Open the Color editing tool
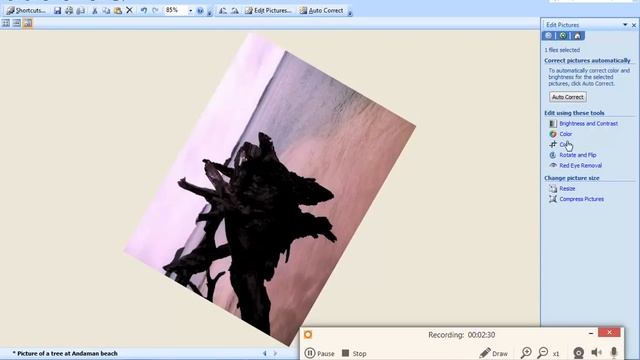640x360 pixels. click(565, 134)
